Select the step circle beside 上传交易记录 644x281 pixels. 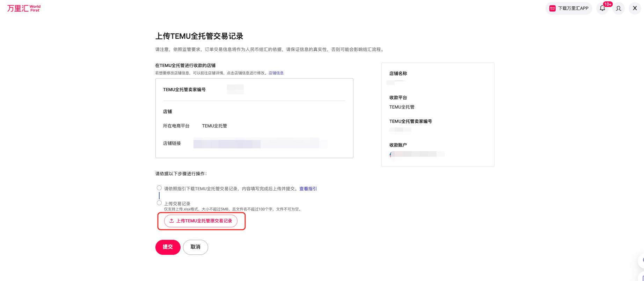click(159, 203)
